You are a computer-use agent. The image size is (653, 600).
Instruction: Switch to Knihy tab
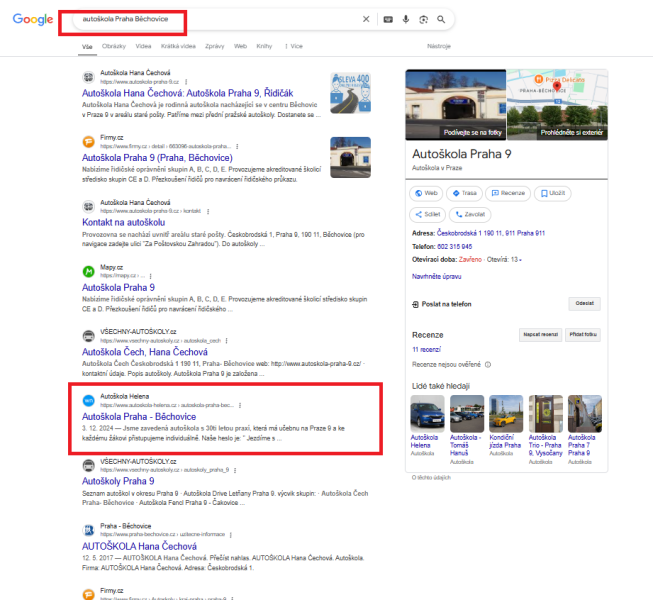click(264, 46)
